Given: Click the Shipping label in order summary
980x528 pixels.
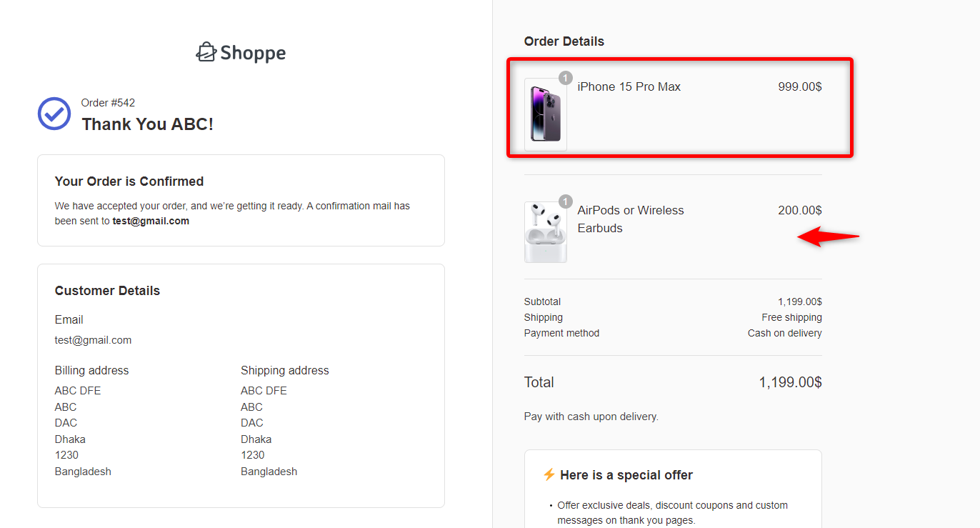Looking at the screenshot, I should point(544,317).
